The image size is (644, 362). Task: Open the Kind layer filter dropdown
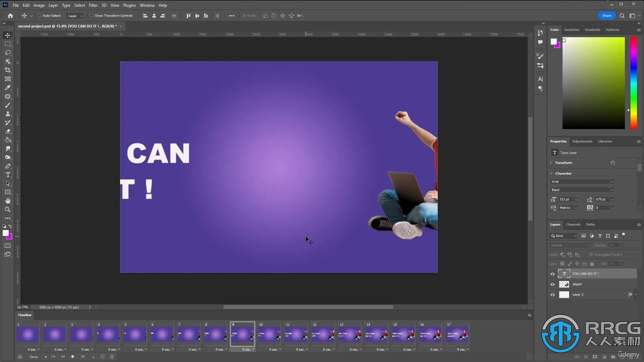coord(564,236)
